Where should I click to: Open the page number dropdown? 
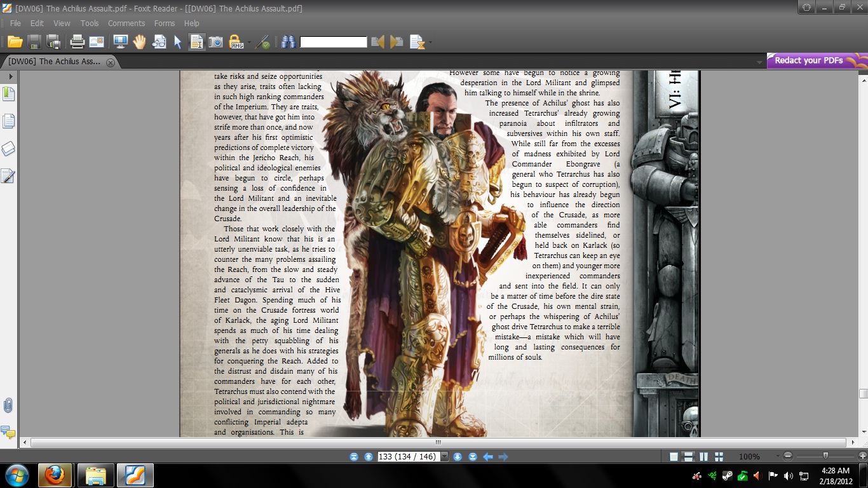coord(445,457)
